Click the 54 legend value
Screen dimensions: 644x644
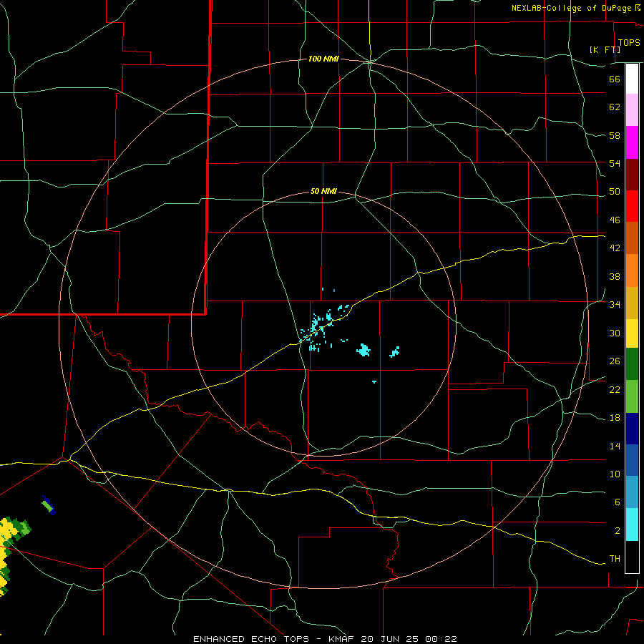615,163
